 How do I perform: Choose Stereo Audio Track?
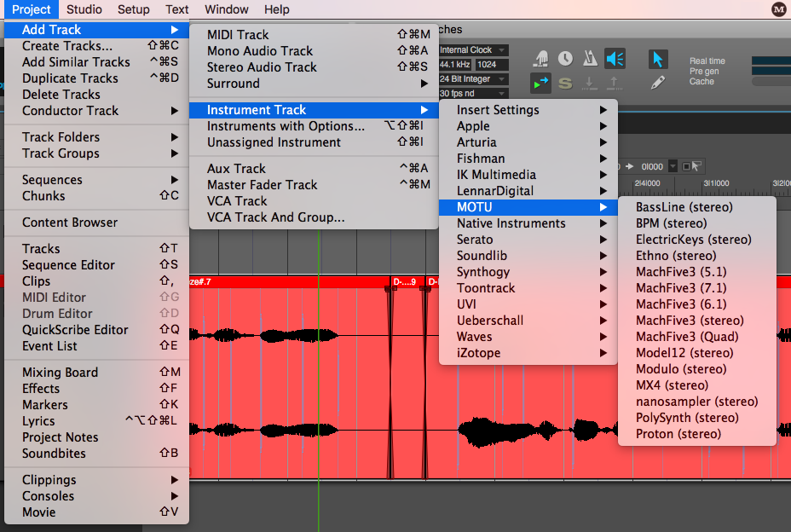pos(314,67)
